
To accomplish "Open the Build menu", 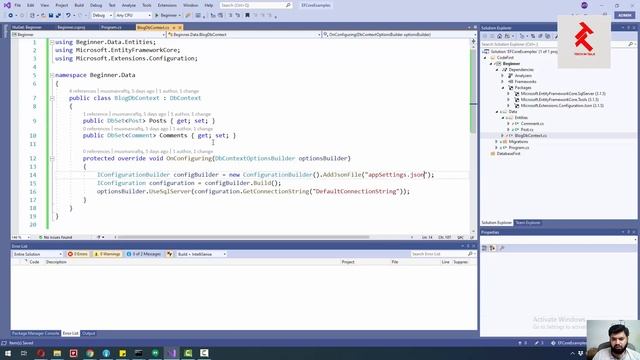I will click(x=79, y=5).
